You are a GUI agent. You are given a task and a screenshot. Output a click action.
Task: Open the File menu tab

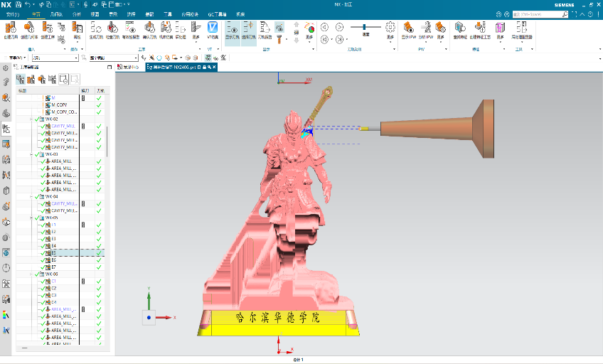13,14
